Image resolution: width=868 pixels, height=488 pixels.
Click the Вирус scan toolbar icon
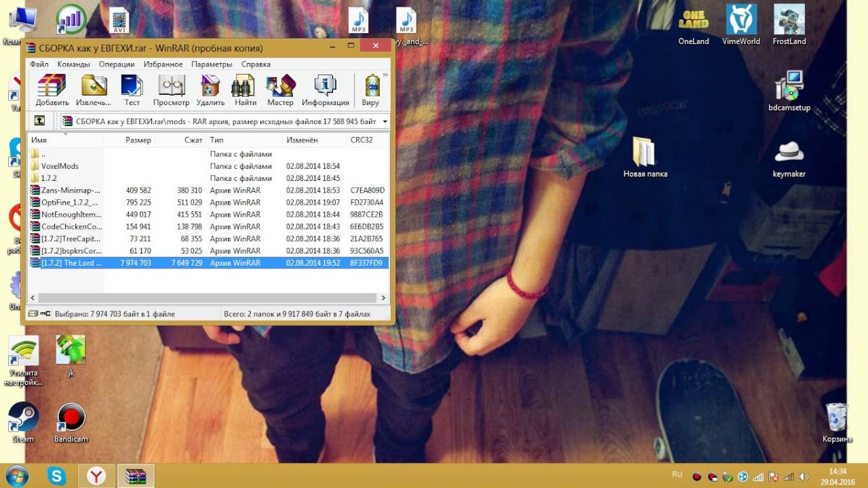[x=370, y=90]
